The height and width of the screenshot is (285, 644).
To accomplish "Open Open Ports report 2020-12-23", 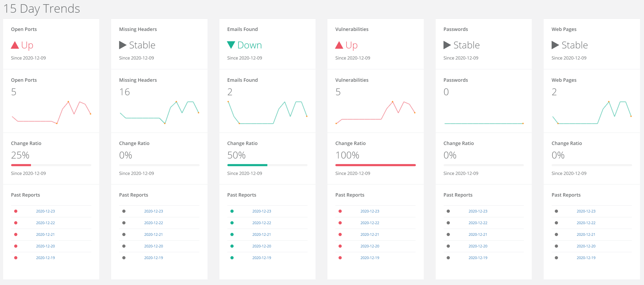I will pos(46,211).
